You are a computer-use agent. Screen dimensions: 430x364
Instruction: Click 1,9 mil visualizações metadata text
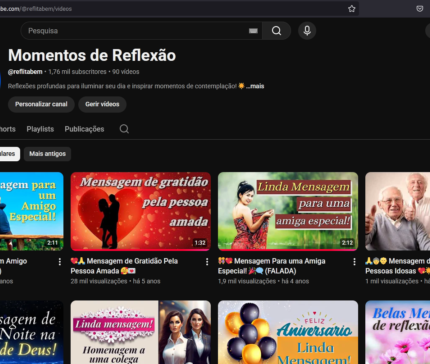coord(247,281)
